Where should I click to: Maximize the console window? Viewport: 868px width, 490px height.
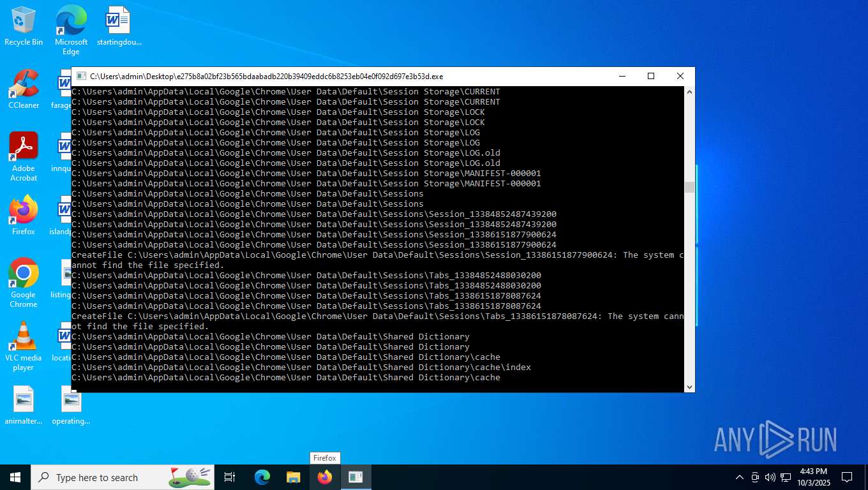point(651,77)
